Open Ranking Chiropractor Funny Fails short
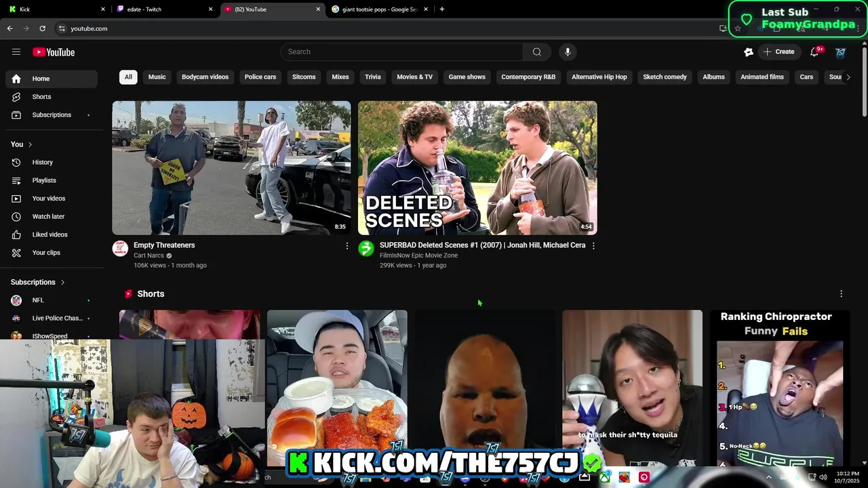 click(780, 388)
